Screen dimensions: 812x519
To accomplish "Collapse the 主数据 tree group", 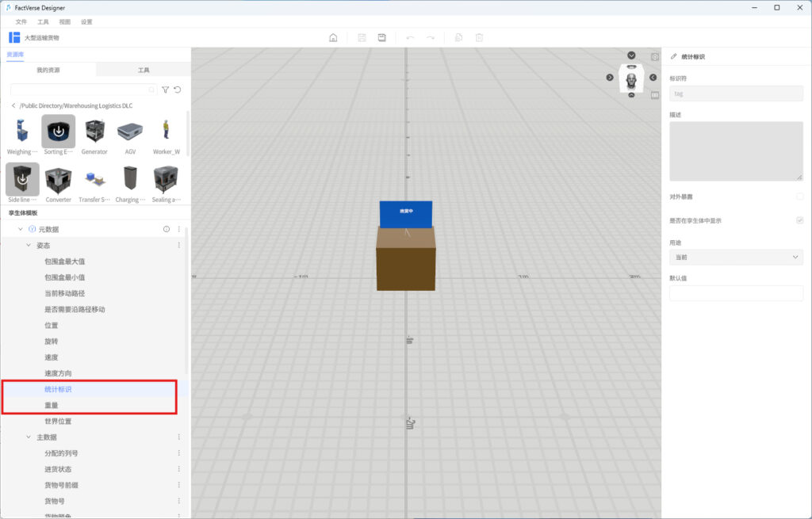I will point(29,437).
